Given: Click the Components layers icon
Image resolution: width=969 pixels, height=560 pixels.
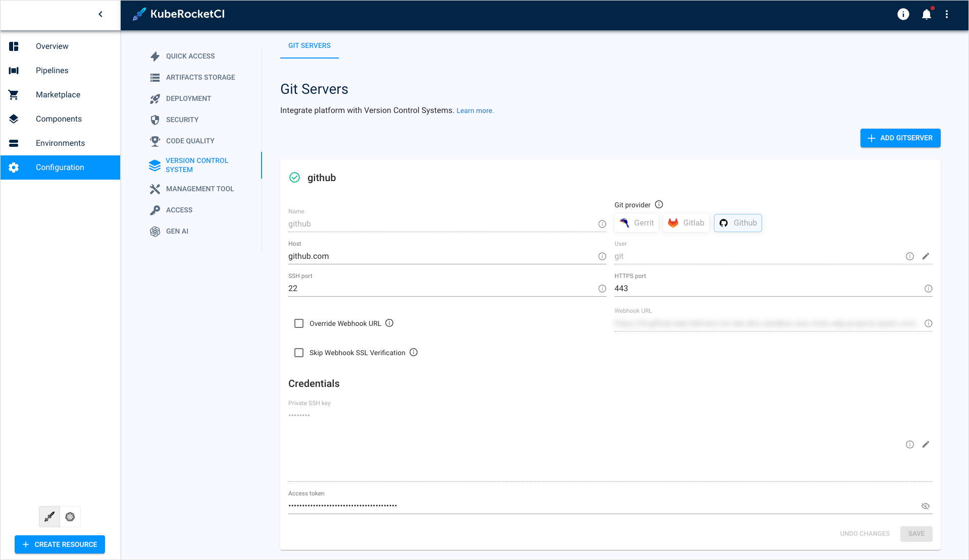Looking at the screenshot, I should [x=14, y=119].
